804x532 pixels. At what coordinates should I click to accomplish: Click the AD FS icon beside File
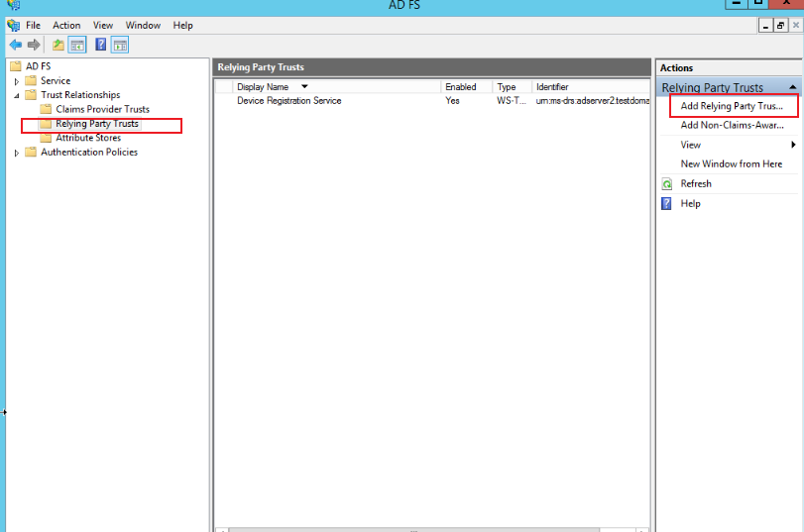(x=14, y=25)
